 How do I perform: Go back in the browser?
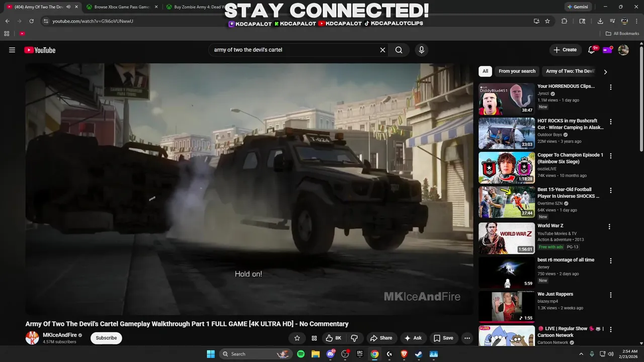coord(7,21)
